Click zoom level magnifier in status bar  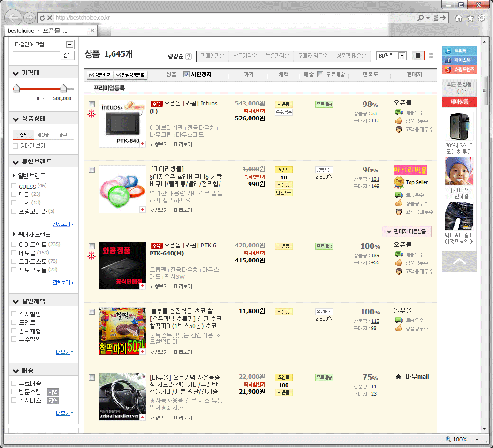point(448,439)
